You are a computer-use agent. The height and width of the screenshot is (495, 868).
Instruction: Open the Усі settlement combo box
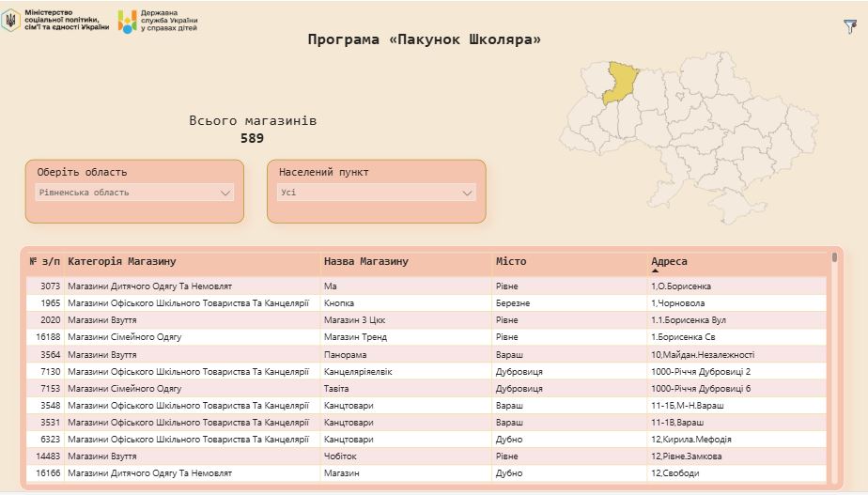tap(376, 193)
